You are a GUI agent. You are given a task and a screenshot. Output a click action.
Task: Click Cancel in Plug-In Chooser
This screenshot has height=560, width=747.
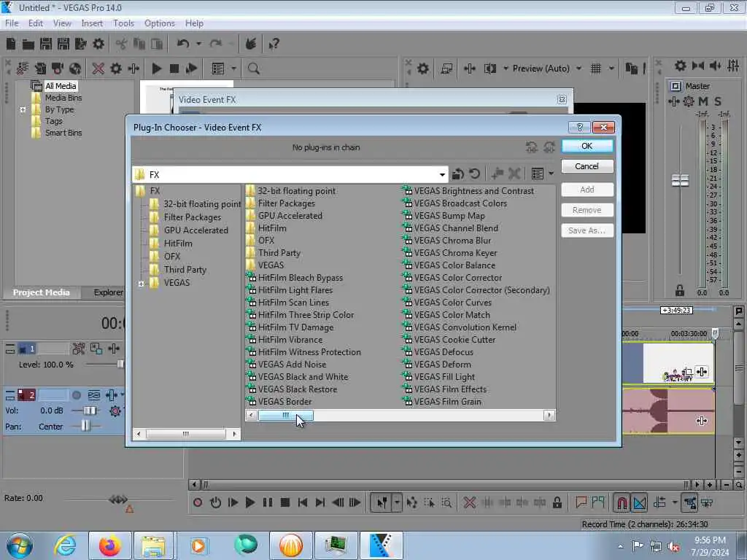(587, 166)
